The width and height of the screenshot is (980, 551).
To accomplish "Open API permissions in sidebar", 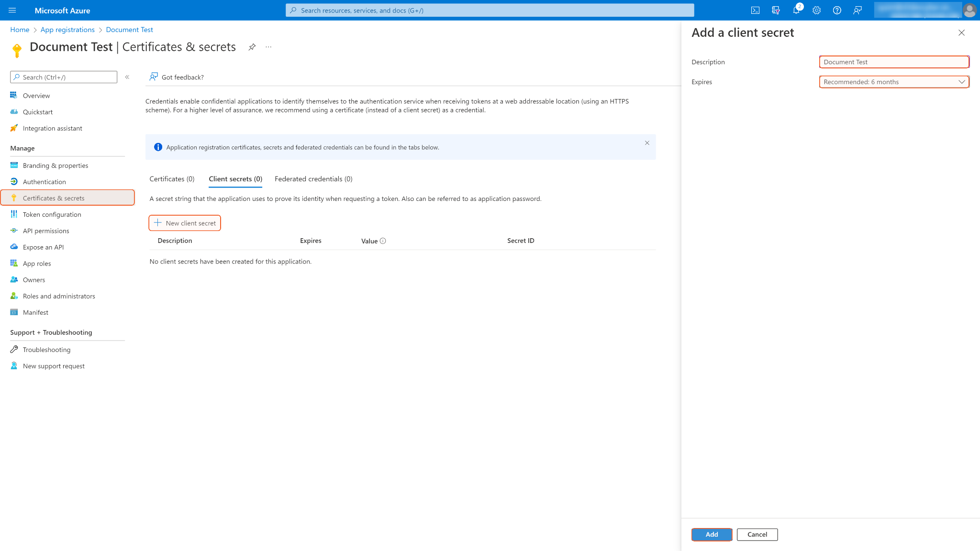I will coord(46,231).
